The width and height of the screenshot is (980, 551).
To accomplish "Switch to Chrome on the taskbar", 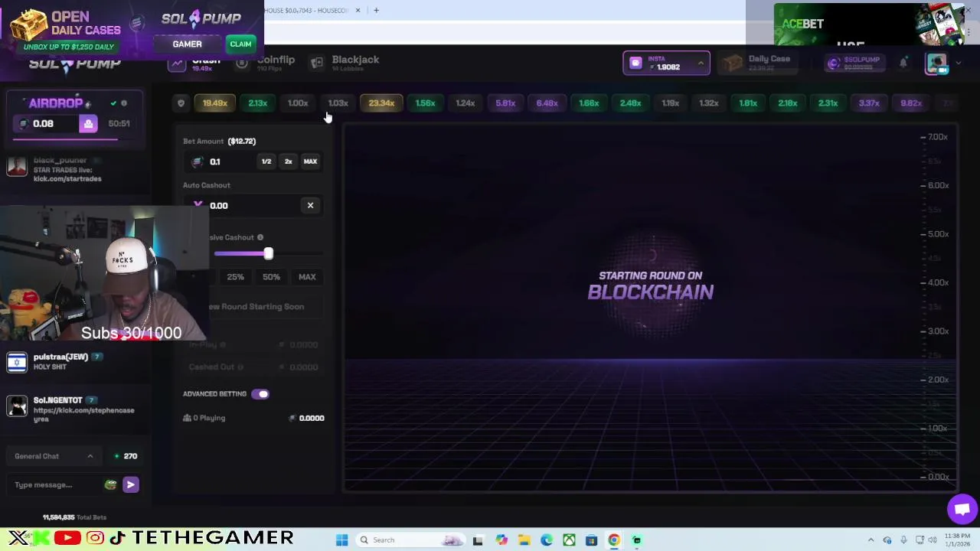I will click(x=614, y=540).
